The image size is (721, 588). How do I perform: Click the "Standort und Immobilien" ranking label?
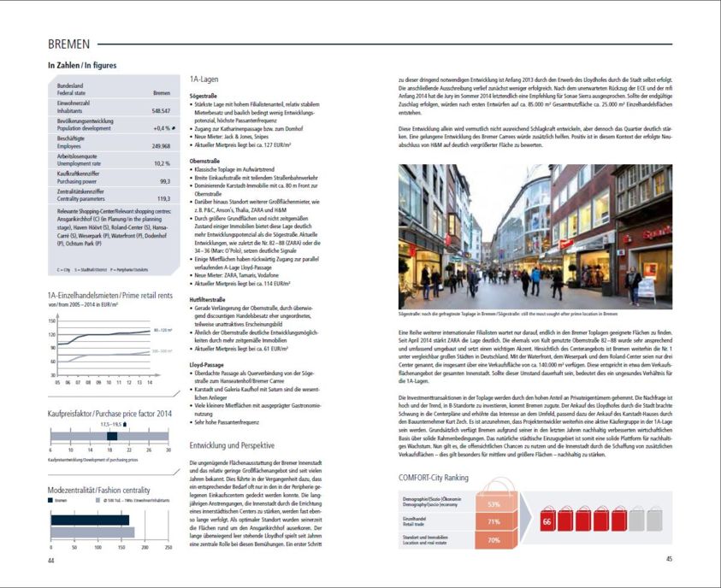[x=425, y=540]
